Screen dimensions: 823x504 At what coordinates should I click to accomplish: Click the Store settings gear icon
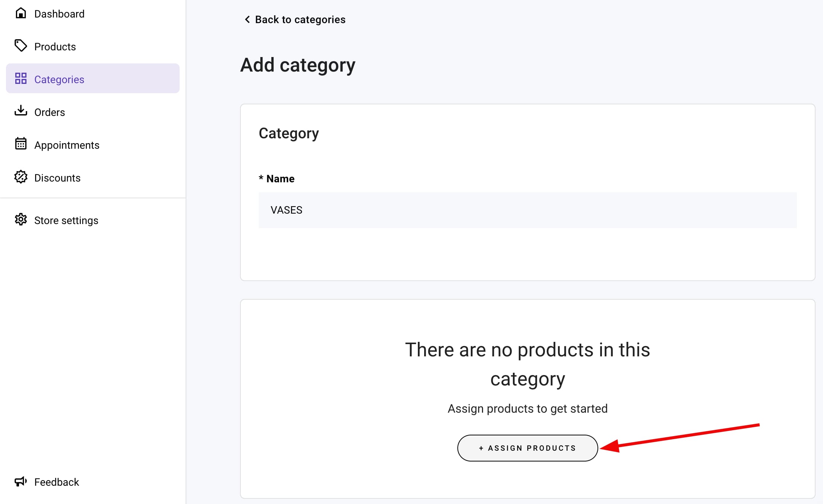(21, 220)
